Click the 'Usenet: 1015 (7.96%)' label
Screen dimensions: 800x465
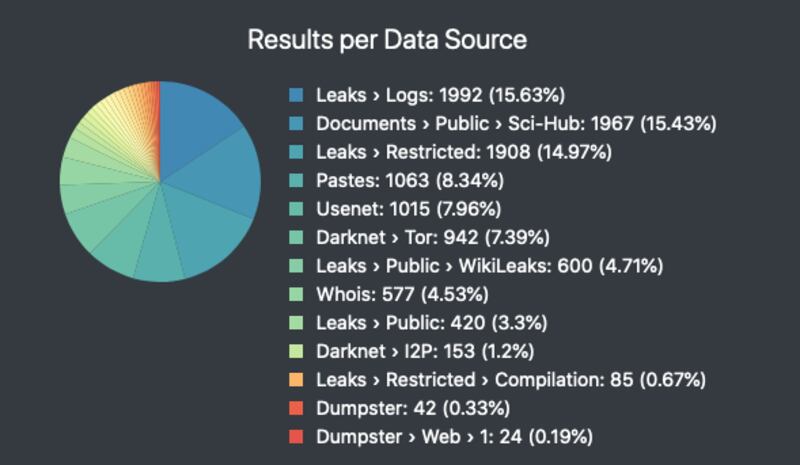point(408,210)
